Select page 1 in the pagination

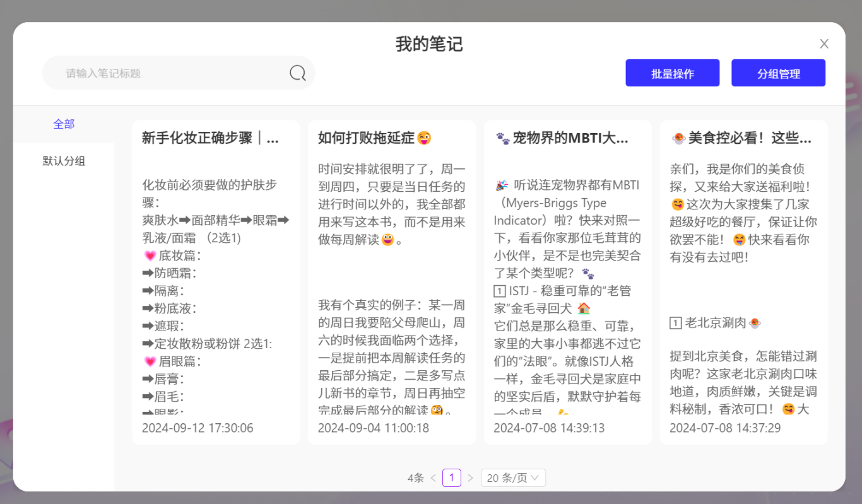click(x=452, y=478)
